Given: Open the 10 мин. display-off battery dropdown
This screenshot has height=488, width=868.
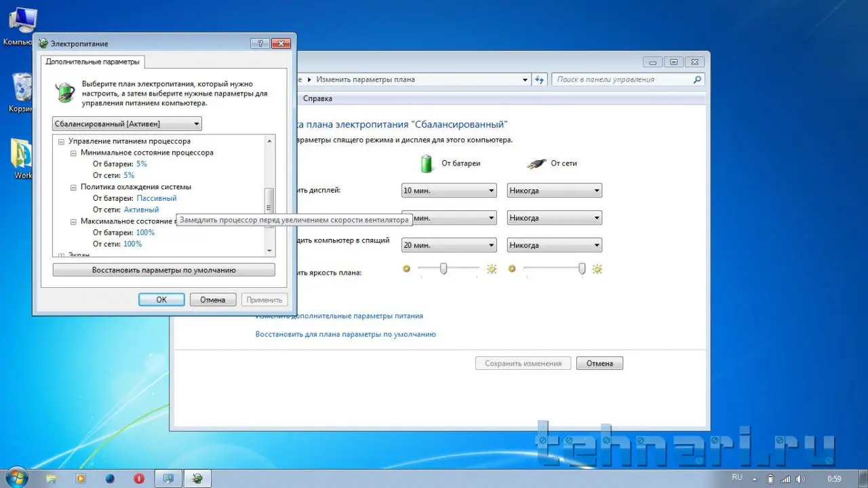Looking at the screenshot, I should [449, 191].
